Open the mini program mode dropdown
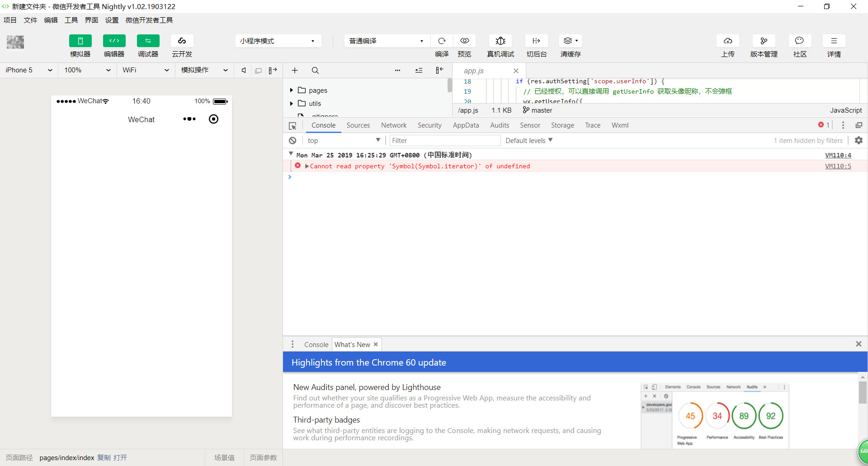868x466 pixels. [278, 41]
